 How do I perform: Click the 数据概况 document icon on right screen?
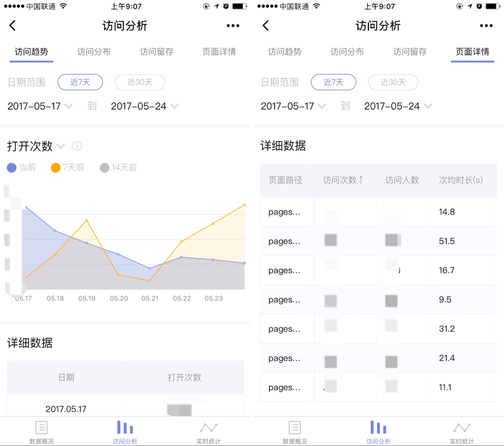pyautogui.click(x=295, y=430)
